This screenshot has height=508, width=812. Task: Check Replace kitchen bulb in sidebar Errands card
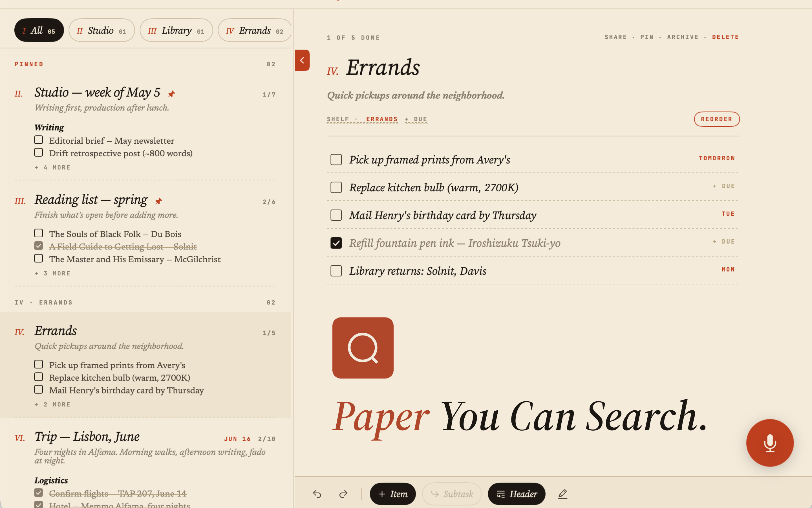39,377
